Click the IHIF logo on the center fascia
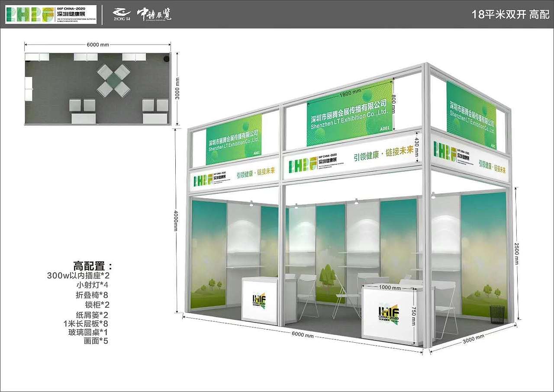Viewport: 554px width, 392px height. point(316,164)
